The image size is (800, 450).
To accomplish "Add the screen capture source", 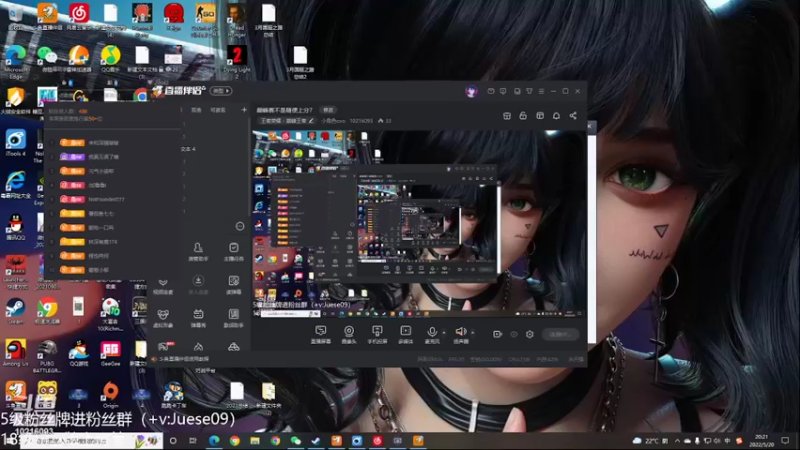I will 320,335.
